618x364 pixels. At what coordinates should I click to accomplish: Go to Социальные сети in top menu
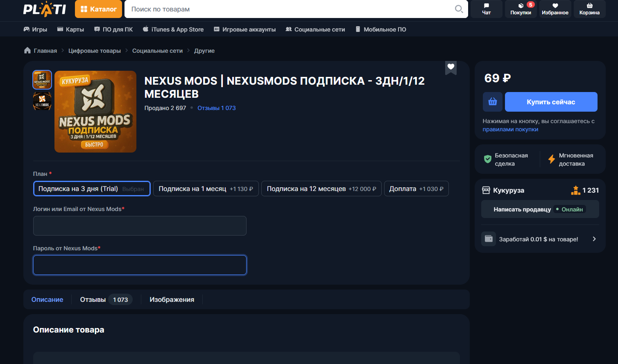click(x=315, y=29)
